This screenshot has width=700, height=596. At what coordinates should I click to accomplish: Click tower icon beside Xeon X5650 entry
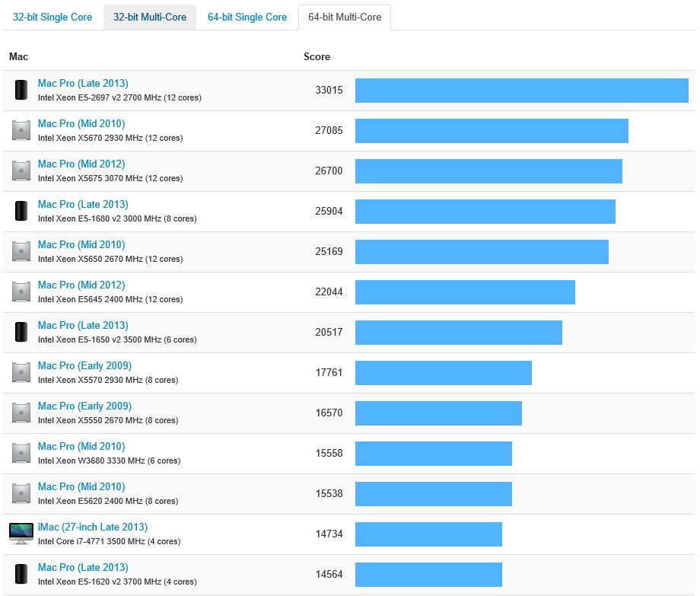pyautogui.click(x=21, y=251)
